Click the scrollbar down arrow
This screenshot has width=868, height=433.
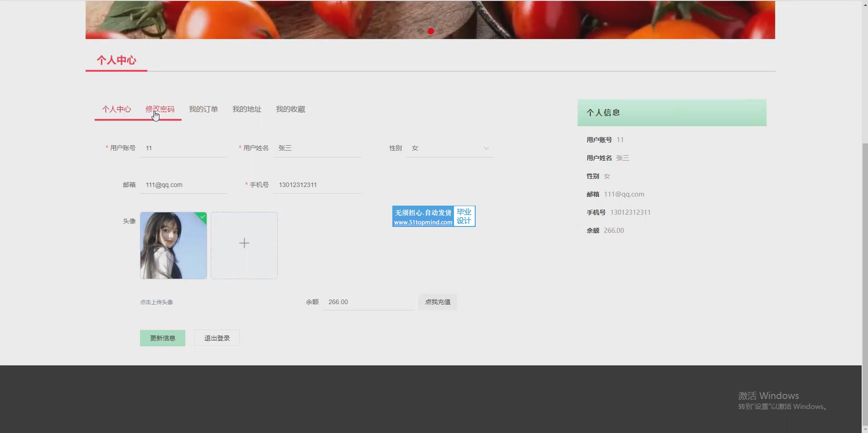click(x=865, y=429)
